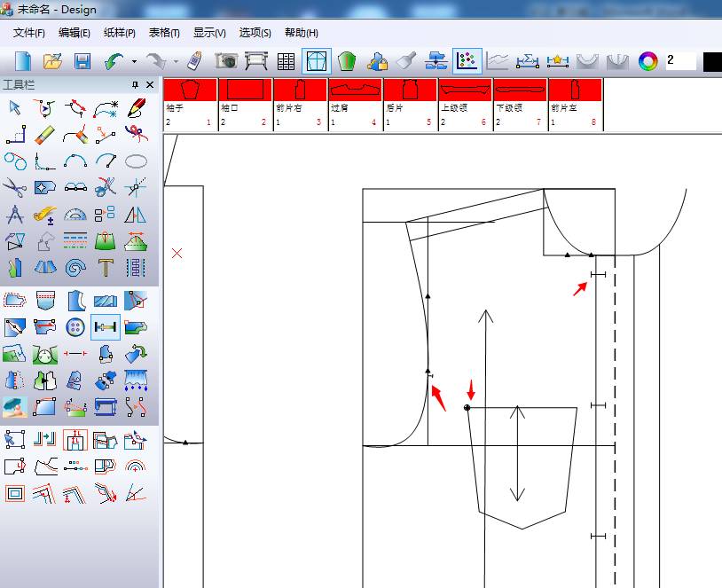
Task: Select the scissors cutting tool
Action: [14, 187]
